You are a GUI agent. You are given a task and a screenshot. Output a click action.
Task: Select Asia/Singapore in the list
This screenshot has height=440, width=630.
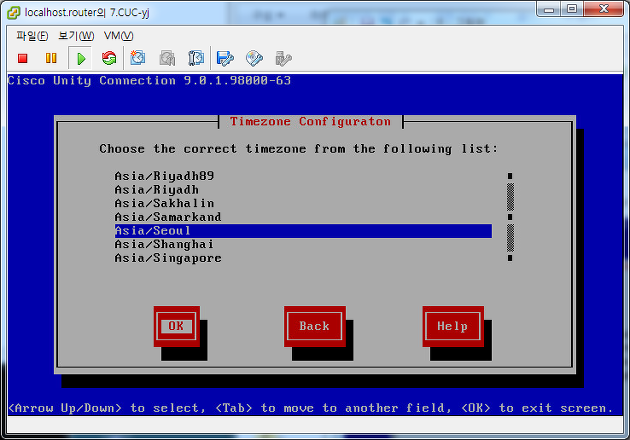[x=303, y=258]
